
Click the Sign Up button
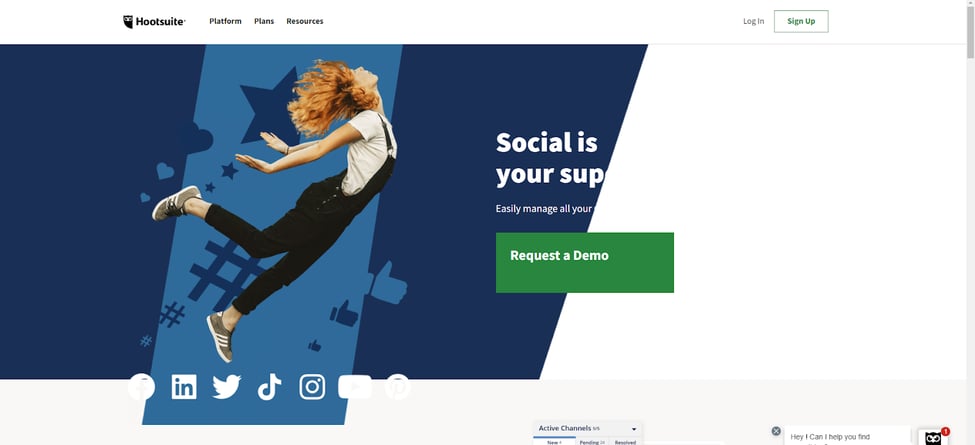pyautogui.click(x=801, y=21)
